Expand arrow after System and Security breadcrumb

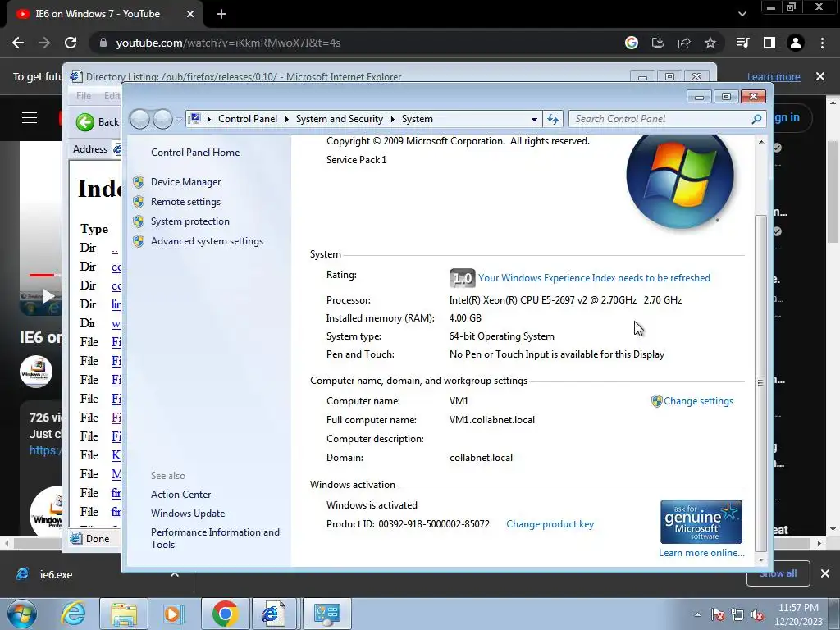[x=392, y=119]
